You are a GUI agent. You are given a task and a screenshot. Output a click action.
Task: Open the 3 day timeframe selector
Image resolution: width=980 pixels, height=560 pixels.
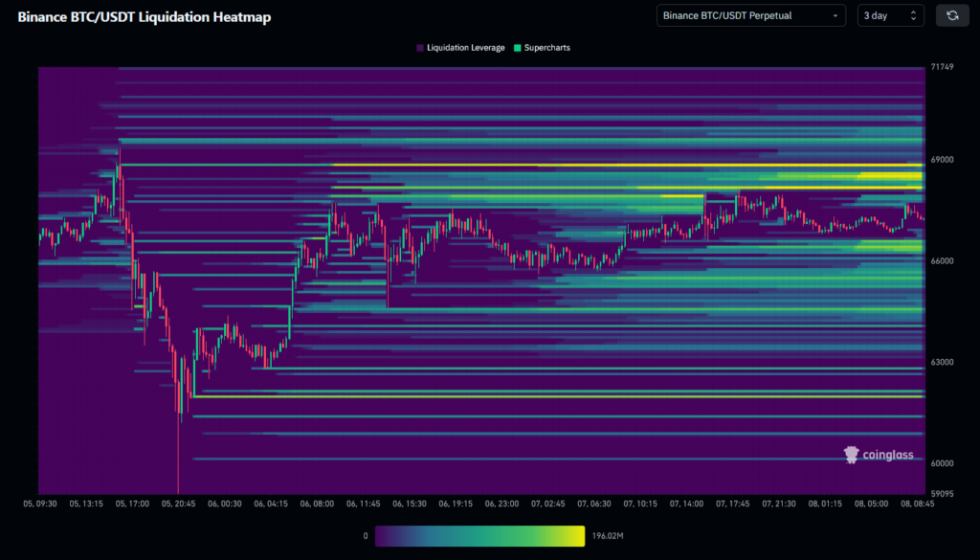[890, 15]
